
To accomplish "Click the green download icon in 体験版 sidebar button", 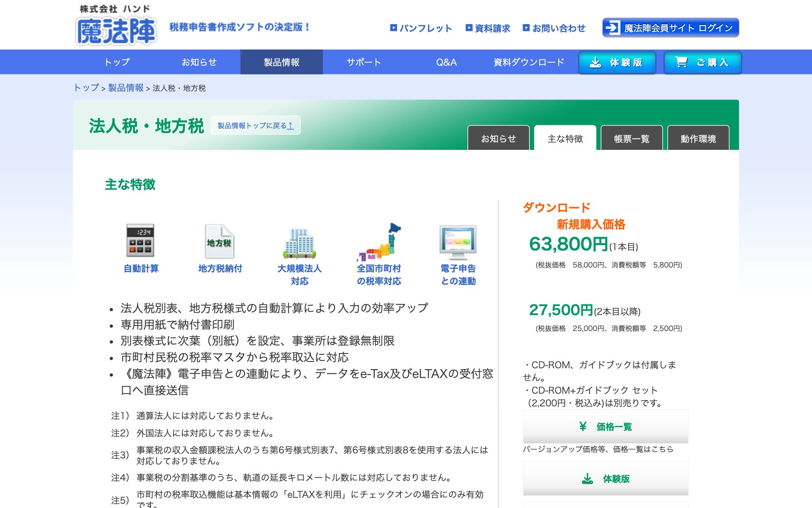I will point(587,479).
